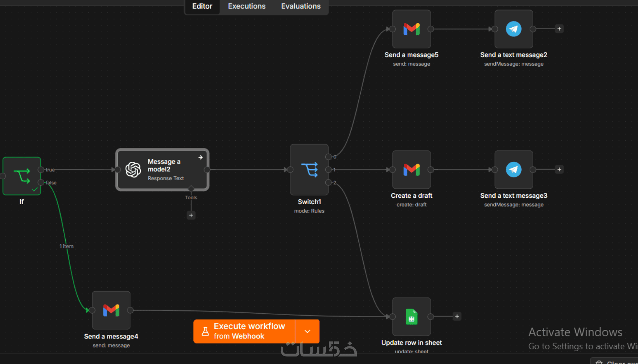Open the Send a message5 Gmail node

[411, 29]
